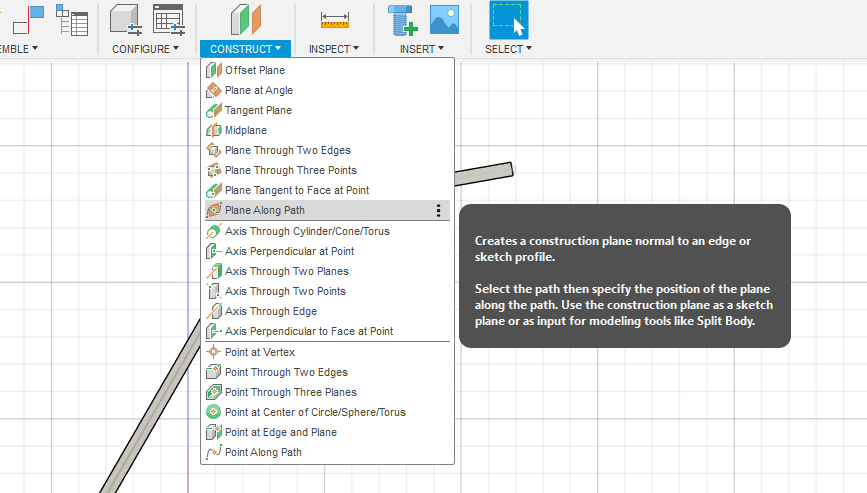Select Axis Perpendicular at Point
The image size is (867, 493).
coord(327,251)
